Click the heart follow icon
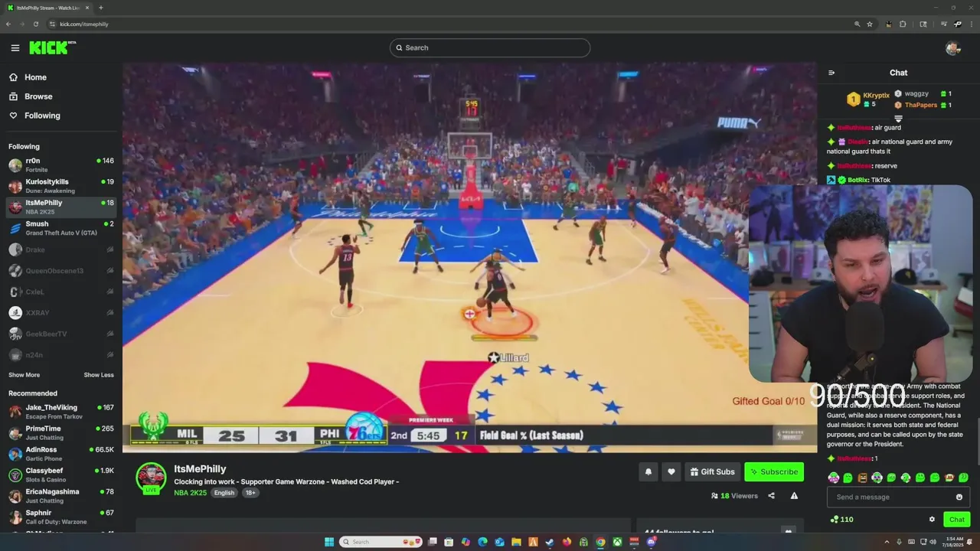980x551 pixels. click(671, 471)
